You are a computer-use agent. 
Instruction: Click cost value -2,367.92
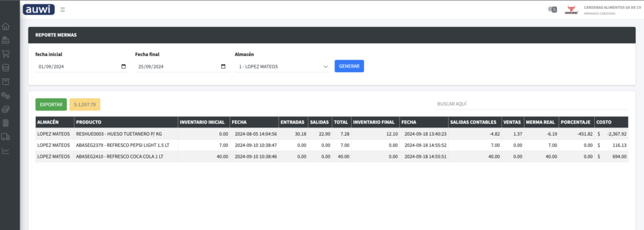617,134
